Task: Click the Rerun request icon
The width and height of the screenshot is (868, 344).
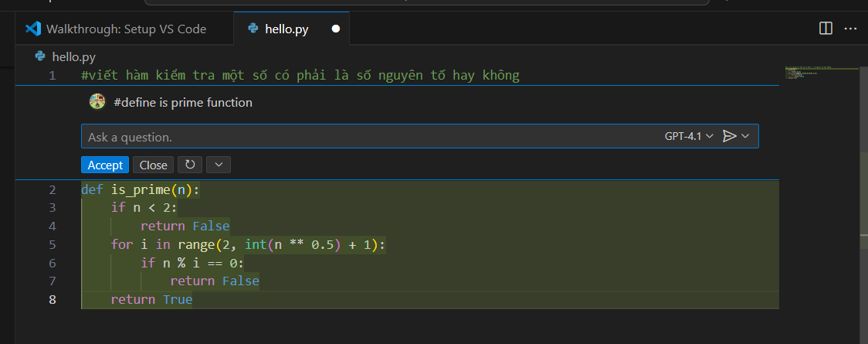Action: tap(190, 165)
